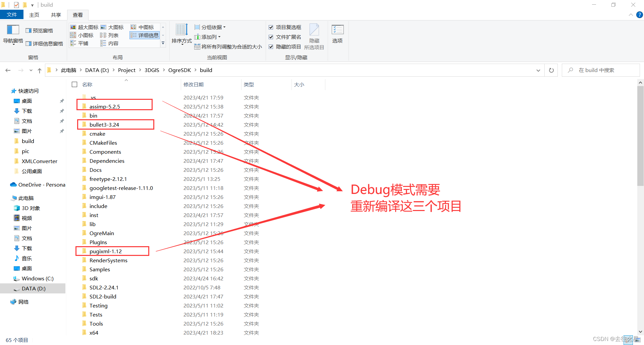Switch to the 主页 Home tab
This screenshot has height=345, width=644.
(34, 15)
